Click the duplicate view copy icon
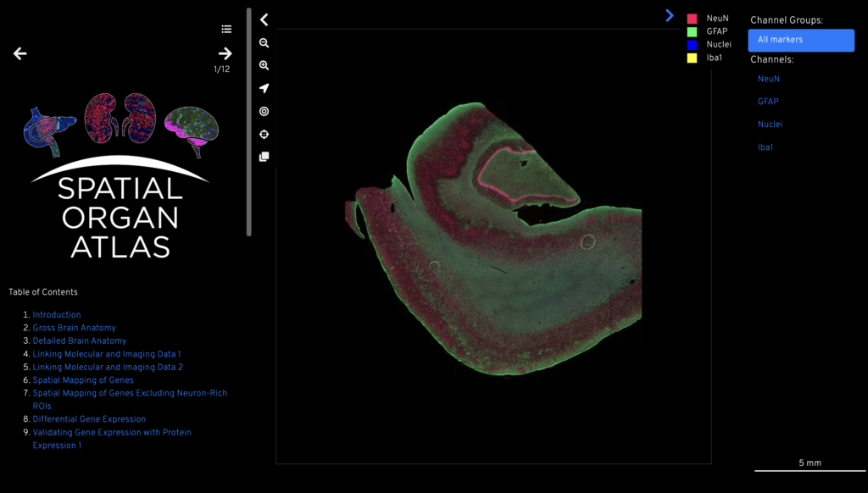The image size is (868, 493). 264,157
